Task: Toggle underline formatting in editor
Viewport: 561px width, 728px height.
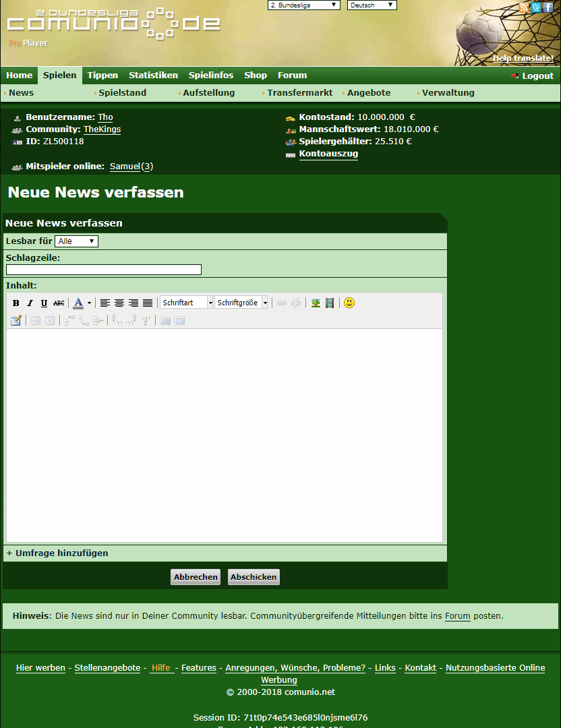Action: tap(44, 303)
